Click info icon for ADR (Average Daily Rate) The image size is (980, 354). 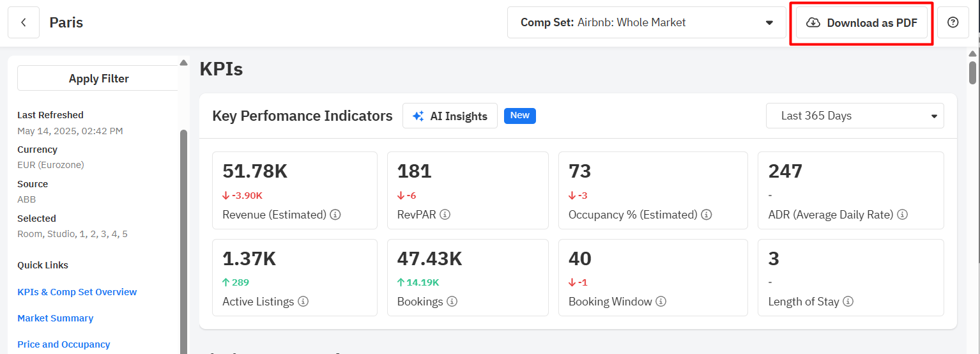tap(902, 215)
